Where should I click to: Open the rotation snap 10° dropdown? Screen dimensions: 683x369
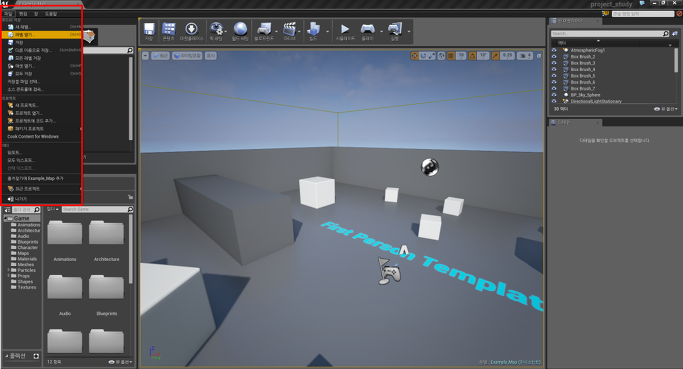pyautogui.click(x=484, y=56)
